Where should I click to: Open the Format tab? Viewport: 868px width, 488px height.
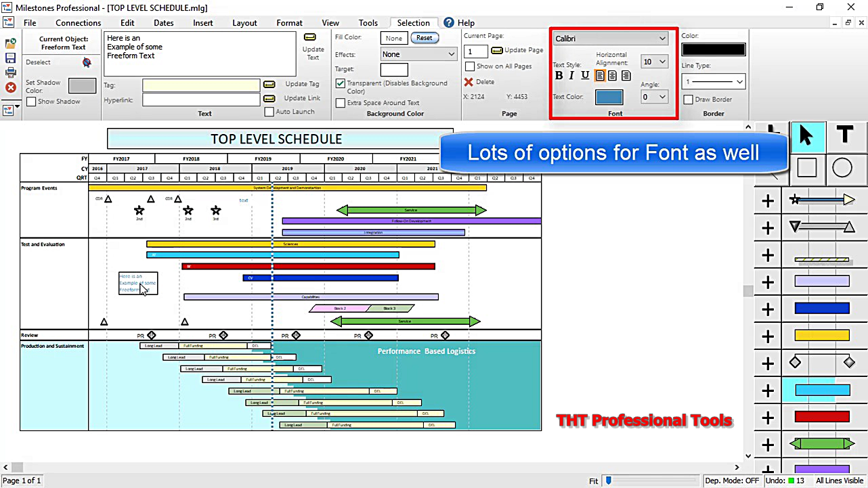click(x=290, y=22)
